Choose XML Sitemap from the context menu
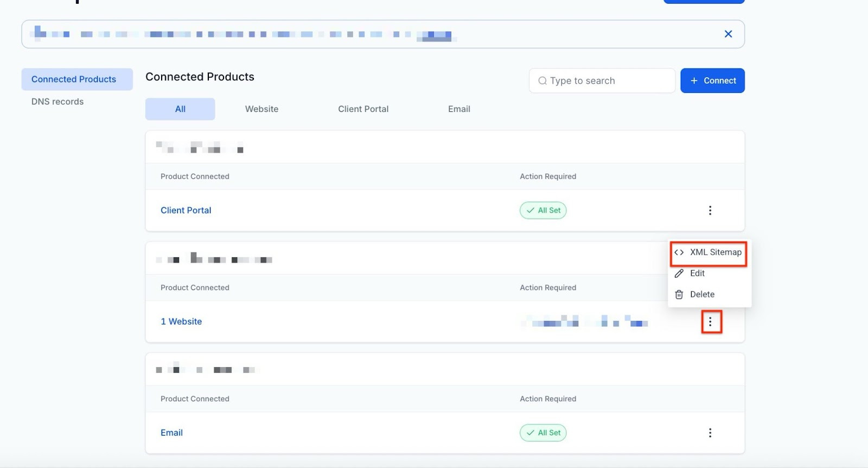 pos(709,252)
